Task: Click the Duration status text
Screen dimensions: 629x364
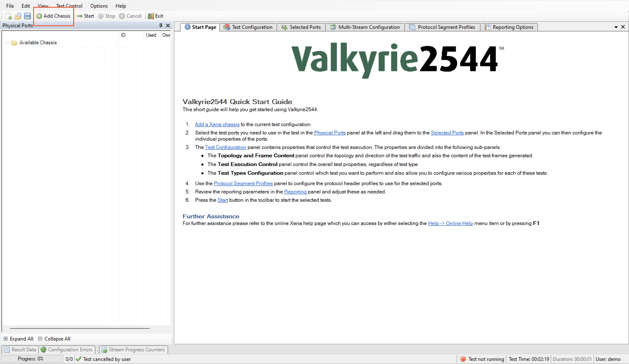Action: point(572,359)
